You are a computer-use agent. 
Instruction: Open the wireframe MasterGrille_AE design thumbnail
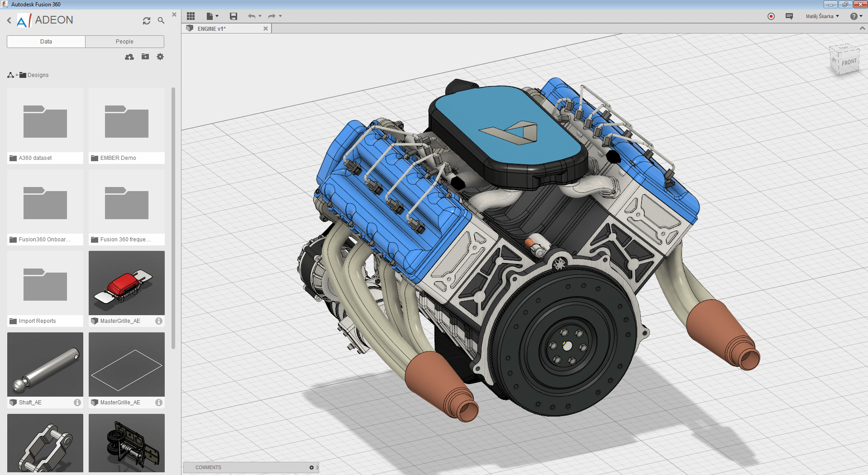127,365
